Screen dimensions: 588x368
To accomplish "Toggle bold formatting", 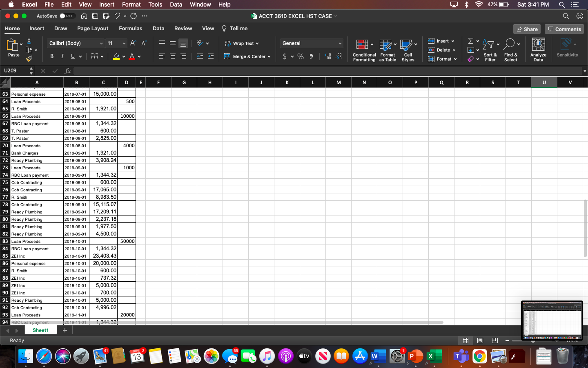I will (51, 56).
